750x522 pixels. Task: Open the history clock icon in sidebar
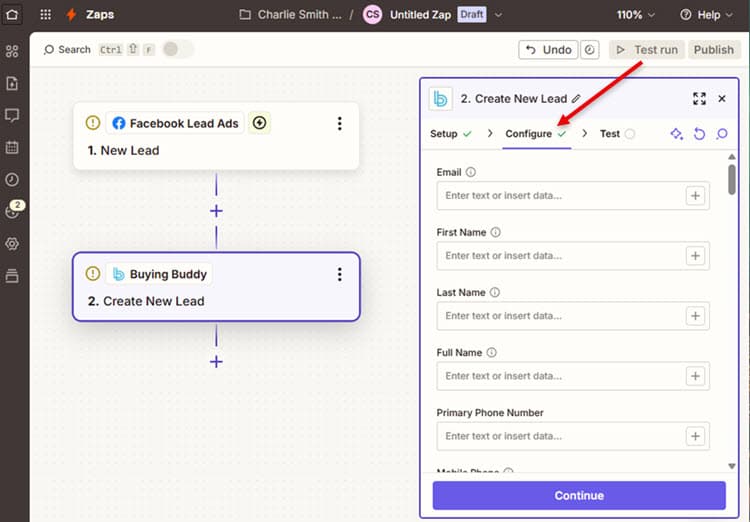pyautogui.click(x=12, y=179)
